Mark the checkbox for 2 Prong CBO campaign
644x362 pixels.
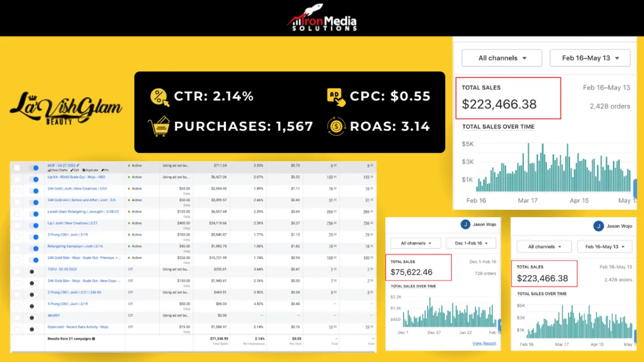[x=17, y=294]
